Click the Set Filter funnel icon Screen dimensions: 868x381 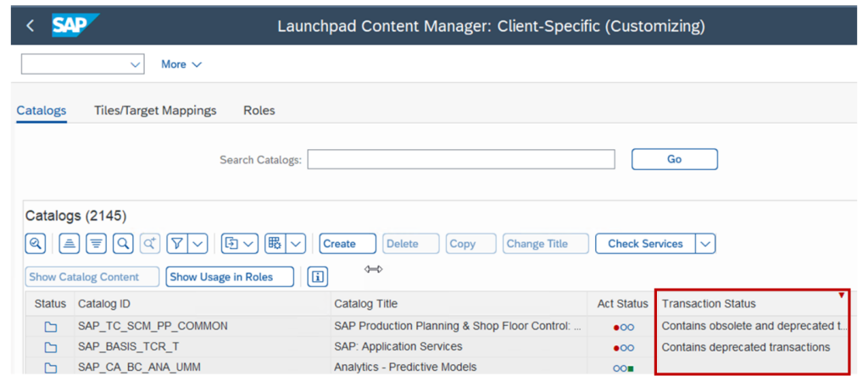(x=177, y=243)
